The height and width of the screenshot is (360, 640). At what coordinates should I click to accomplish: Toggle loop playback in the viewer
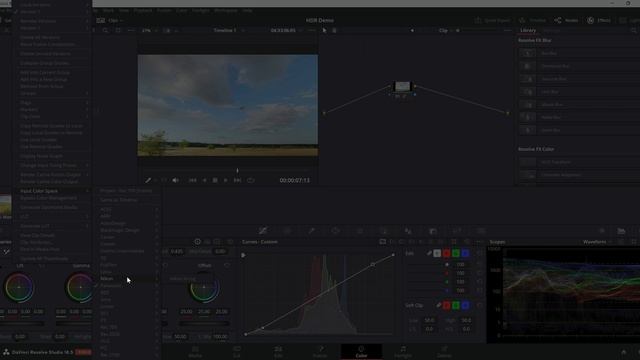[x=251, y=180]
